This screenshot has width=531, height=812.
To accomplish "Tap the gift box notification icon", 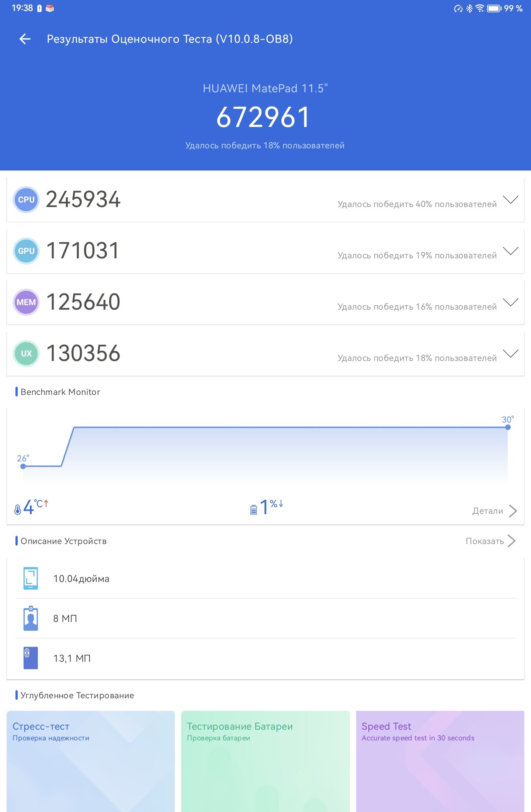I will pos(50,8).
